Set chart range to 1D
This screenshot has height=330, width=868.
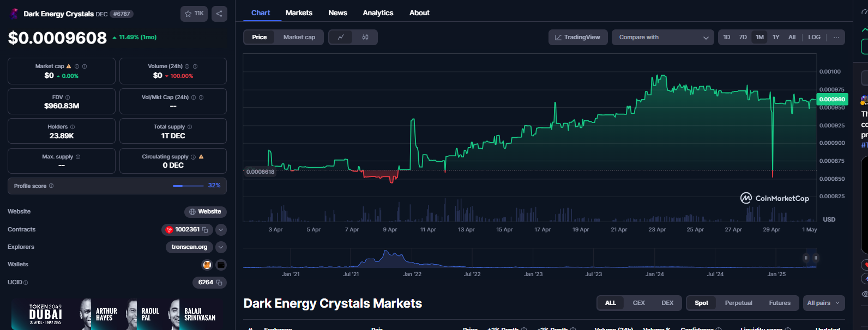click(x=727, y=37)
